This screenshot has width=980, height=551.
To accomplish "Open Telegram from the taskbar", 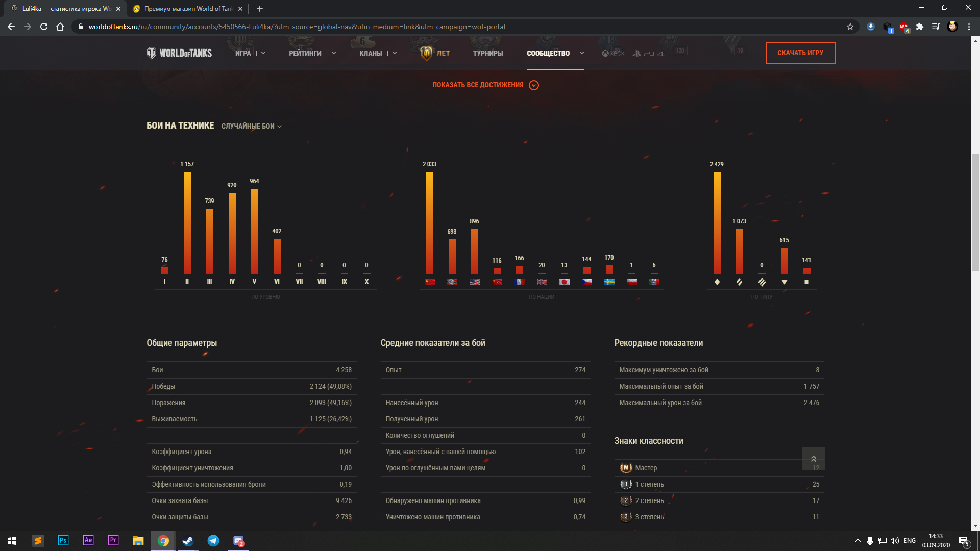I will coord(213,541).
